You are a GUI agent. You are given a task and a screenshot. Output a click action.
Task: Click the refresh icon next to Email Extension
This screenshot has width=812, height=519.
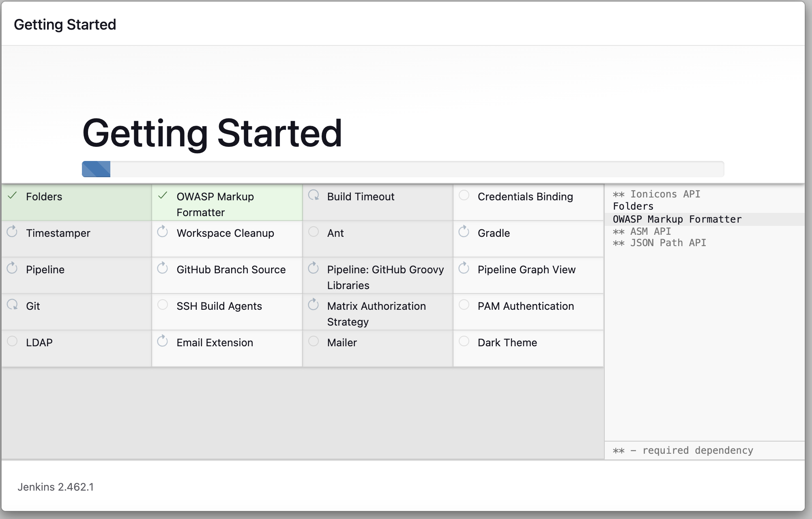163,341
